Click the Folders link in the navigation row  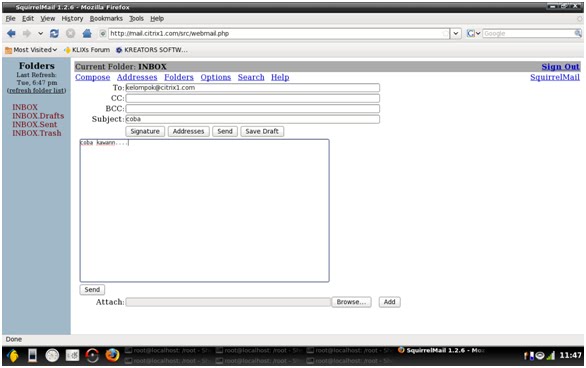tap(179, 77)
